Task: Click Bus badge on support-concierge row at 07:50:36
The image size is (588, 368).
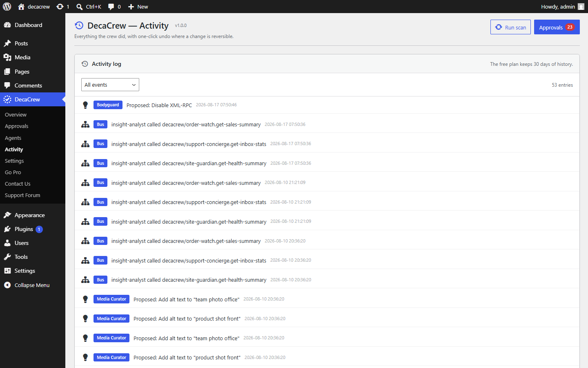Action: (x=100, y=144)
